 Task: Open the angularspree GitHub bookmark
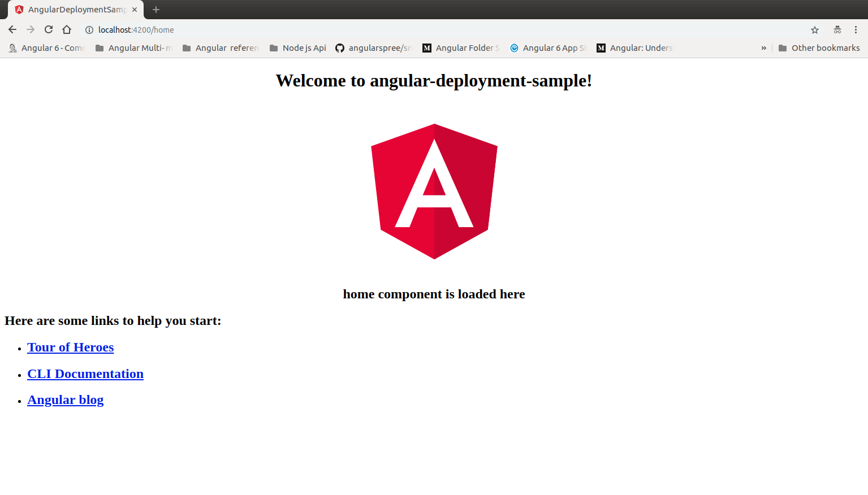374,48
